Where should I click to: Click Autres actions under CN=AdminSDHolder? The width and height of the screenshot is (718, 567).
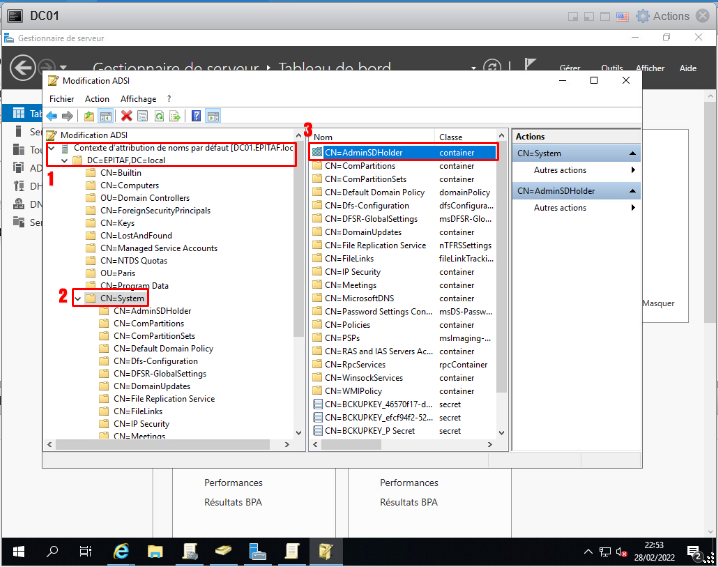pyautogui.click(x=560, y=208)
